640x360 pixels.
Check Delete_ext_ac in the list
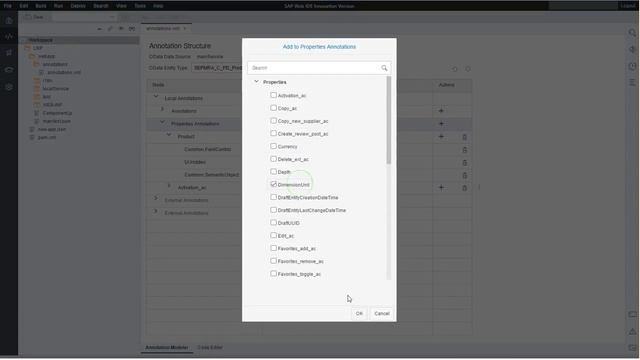coord(273,159)
